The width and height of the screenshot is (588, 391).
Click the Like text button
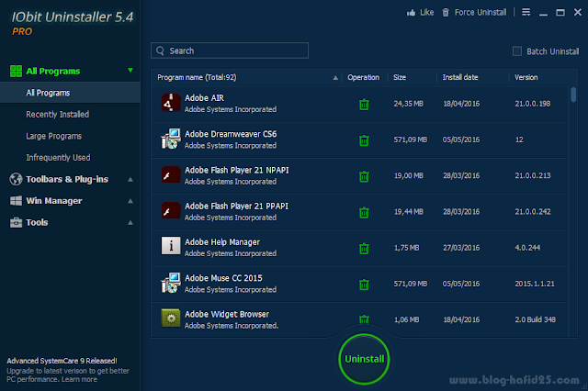pos(426,12)
